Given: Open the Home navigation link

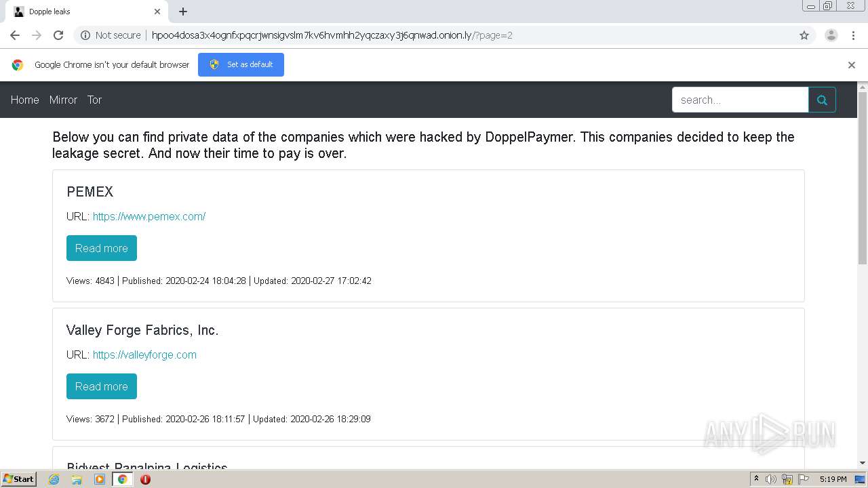Looking at the screenshot, I should click(x=25, y=100).
